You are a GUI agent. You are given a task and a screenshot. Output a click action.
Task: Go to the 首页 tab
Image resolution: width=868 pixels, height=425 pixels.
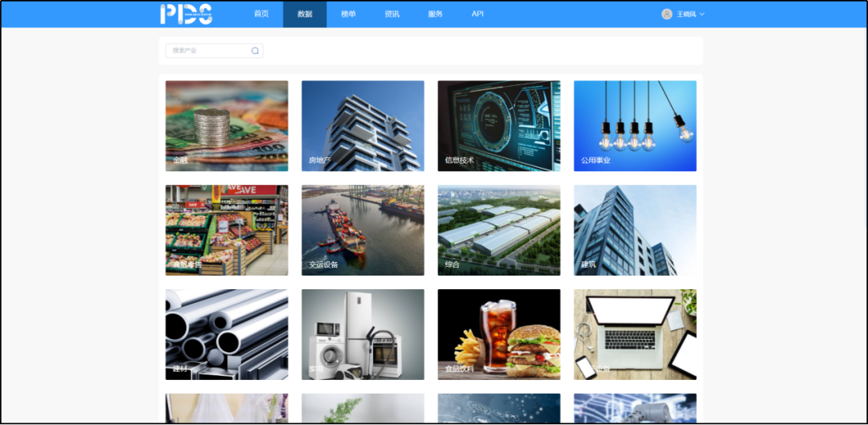[x=261, y=14]
